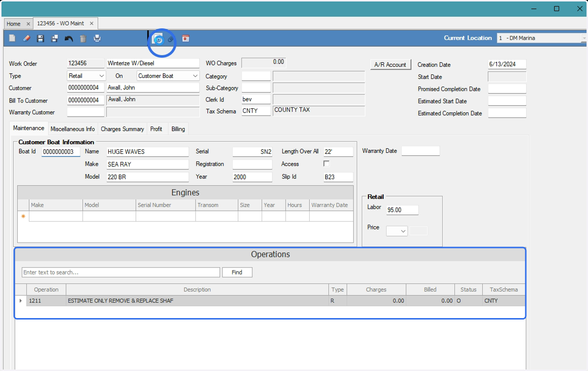Click the Warranty Date field

click(420, 151)
